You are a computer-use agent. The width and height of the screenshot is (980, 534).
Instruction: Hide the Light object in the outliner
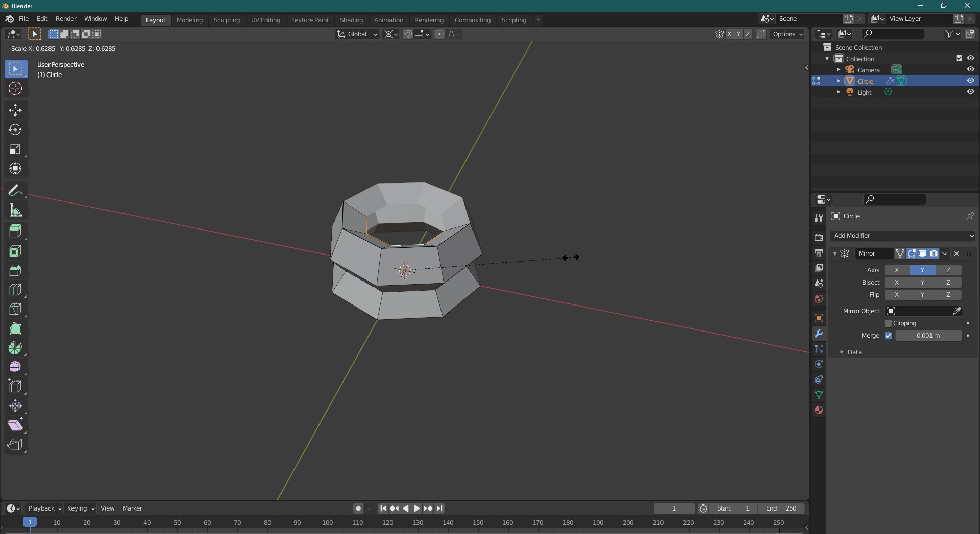click(971, 92)
